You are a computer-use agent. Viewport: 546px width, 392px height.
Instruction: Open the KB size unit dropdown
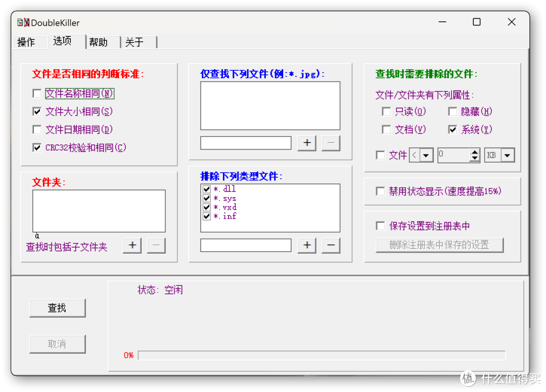[508, 156]
